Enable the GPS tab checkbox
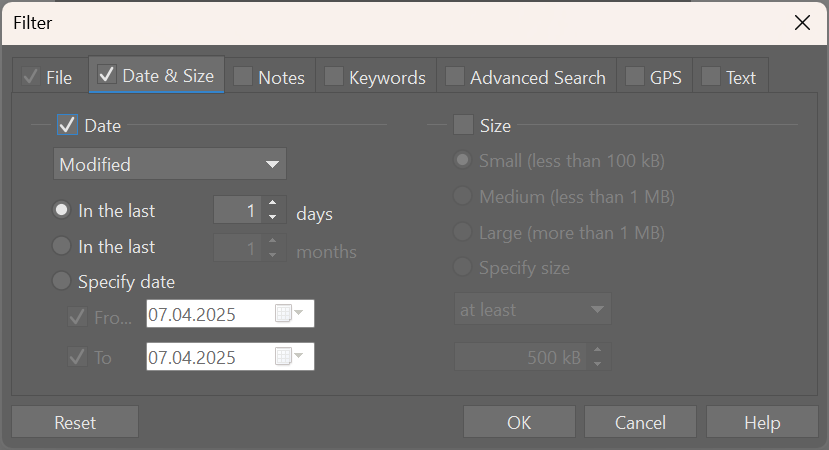The image size is (829, 450). tap(634, 76)
